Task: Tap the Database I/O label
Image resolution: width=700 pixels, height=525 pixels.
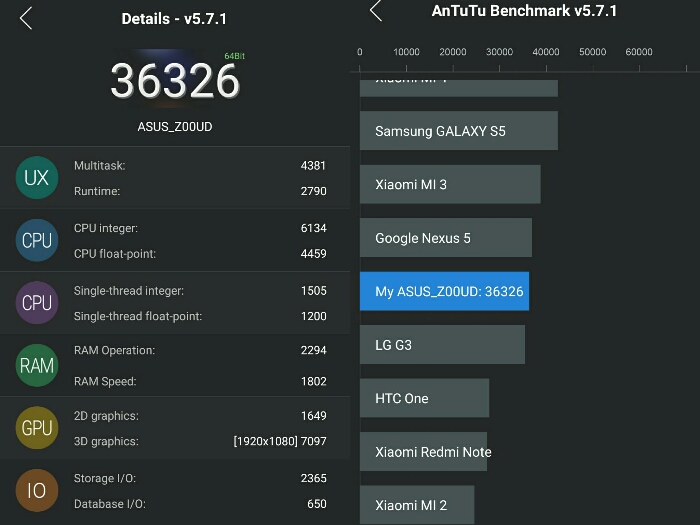Action: pyautogui.click(x=110, y=504)
